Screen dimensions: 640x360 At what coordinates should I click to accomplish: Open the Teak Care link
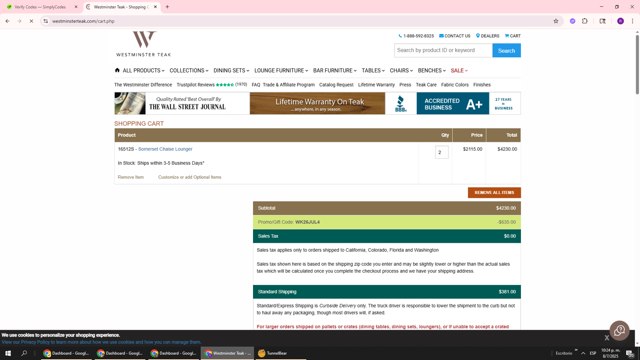click(426, 85)
